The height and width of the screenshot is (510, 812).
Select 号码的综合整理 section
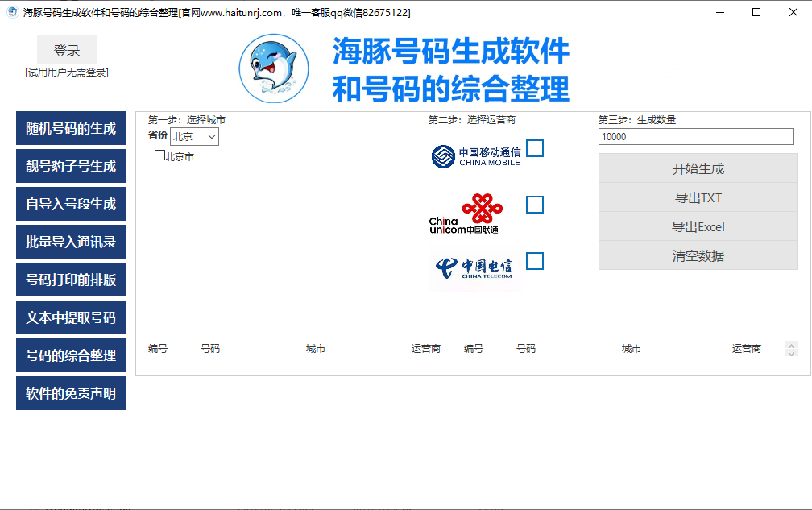point(71,355)
